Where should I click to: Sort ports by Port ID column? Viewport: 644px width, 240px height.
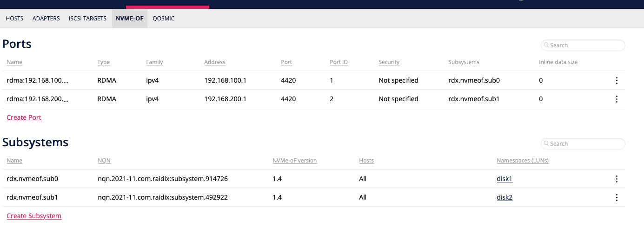click(339, 62)
